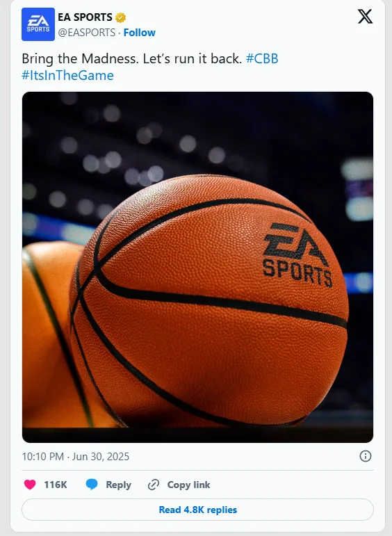Follow the EA SPORTS account

tap(140, 33)
